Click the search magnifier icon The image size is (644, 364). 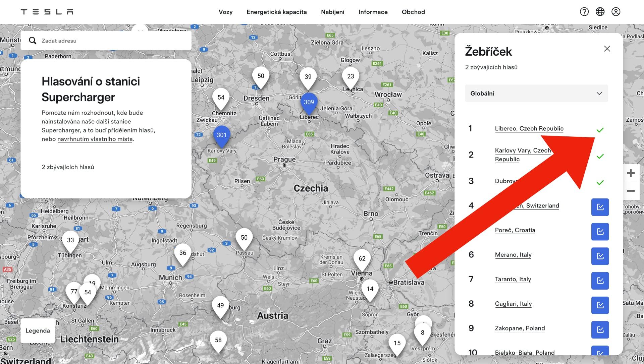tap(33, 41)
